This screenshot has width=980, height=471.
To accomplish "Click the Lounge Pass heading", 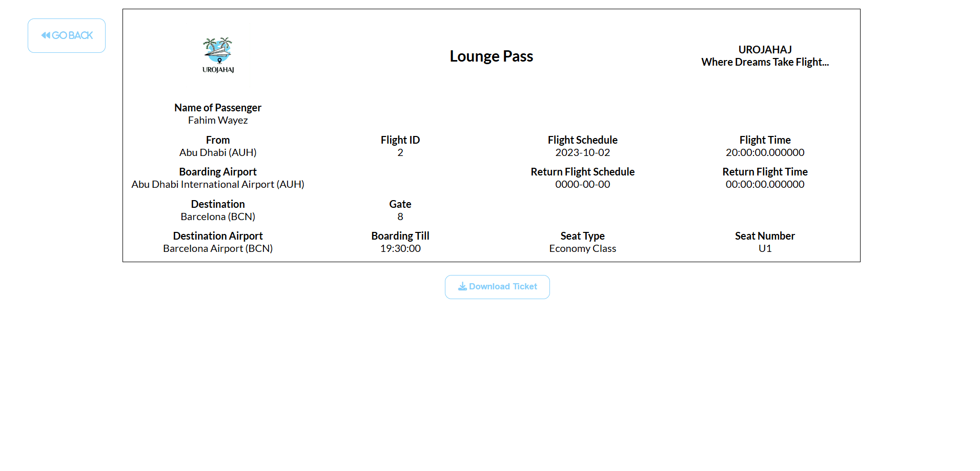I will [491, 56].
